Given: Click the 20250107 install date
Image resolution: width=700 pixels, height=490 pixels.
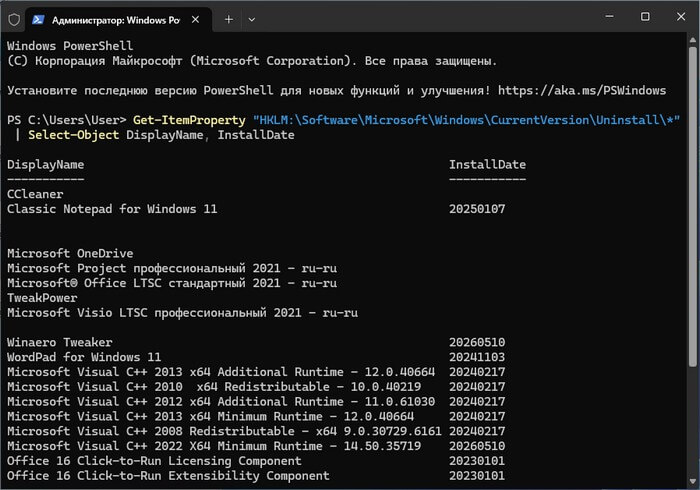Looking at the screenshot, I should pyautogui.click(x=477, y=209).
